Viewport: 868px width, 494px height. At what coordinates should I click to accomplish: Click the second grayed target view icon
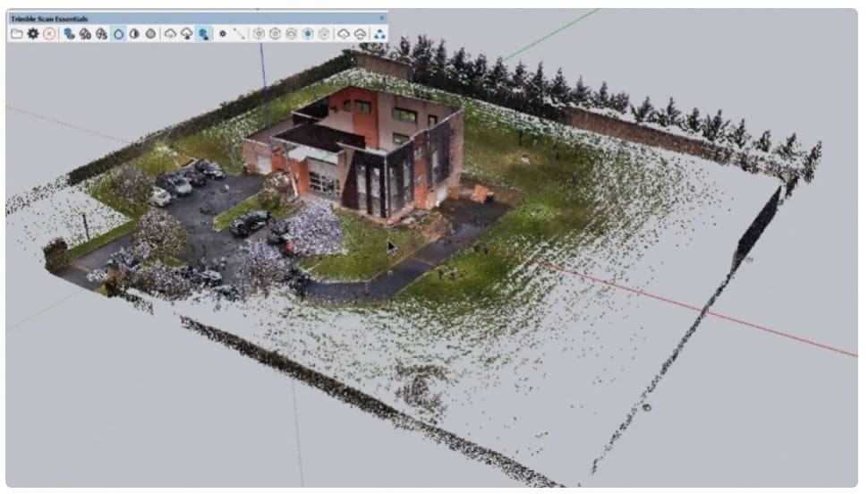coord(275,34)
